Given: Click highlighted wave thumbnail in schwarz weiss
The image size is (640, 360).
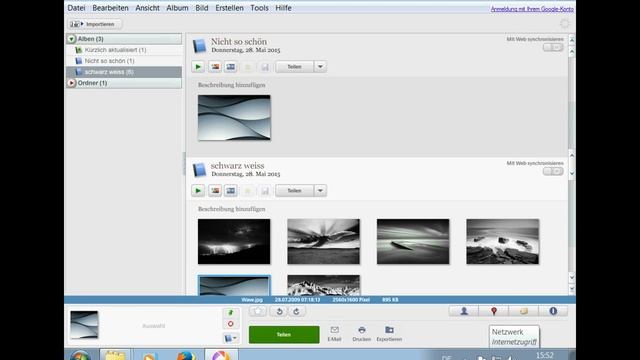Looking at the screenshot, I should click(234, 285).
